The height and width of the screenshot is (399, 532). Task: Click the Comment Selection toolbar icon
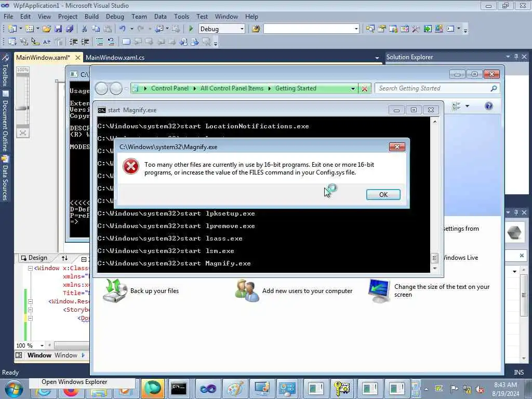99,42
